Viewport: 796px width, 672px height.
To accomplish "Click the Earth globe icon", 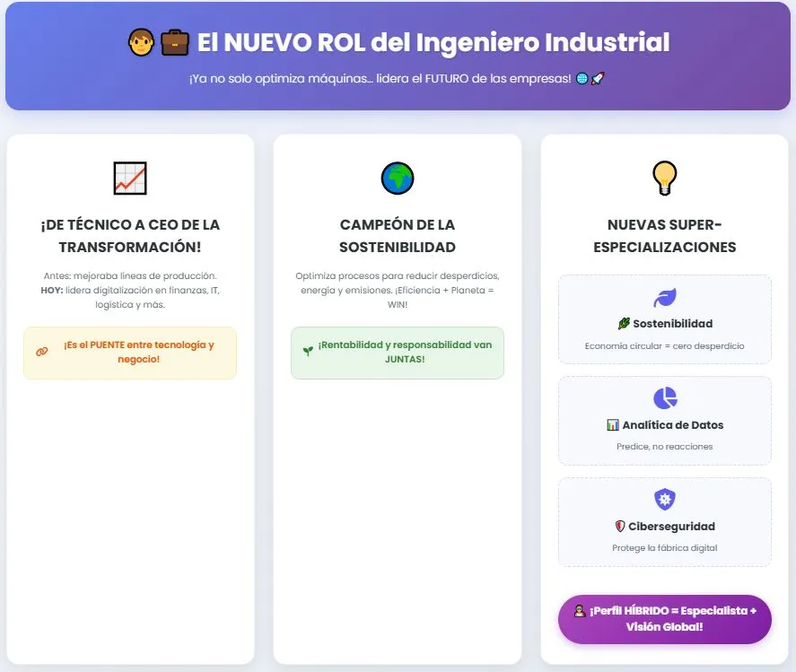I will click(398, 179).
